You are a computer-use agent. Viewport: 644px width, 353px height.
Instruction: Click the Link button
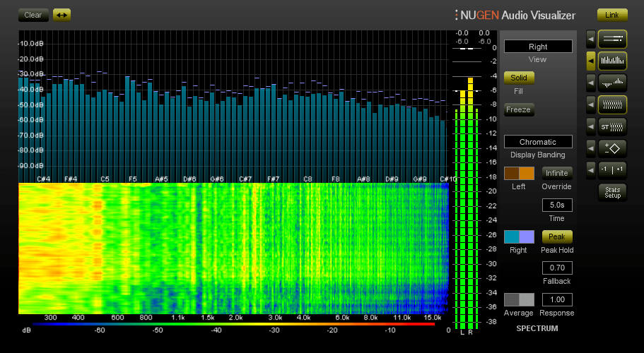click(612, 15)
